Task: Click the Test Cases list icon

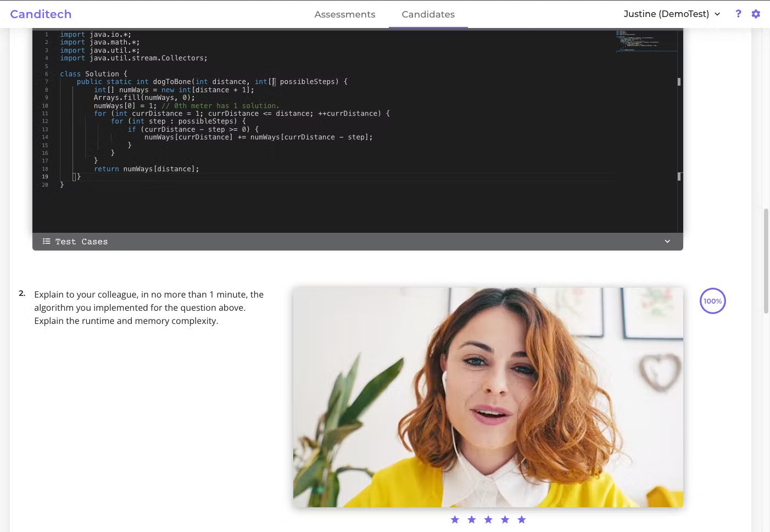Action: click(x=47, y=241)
